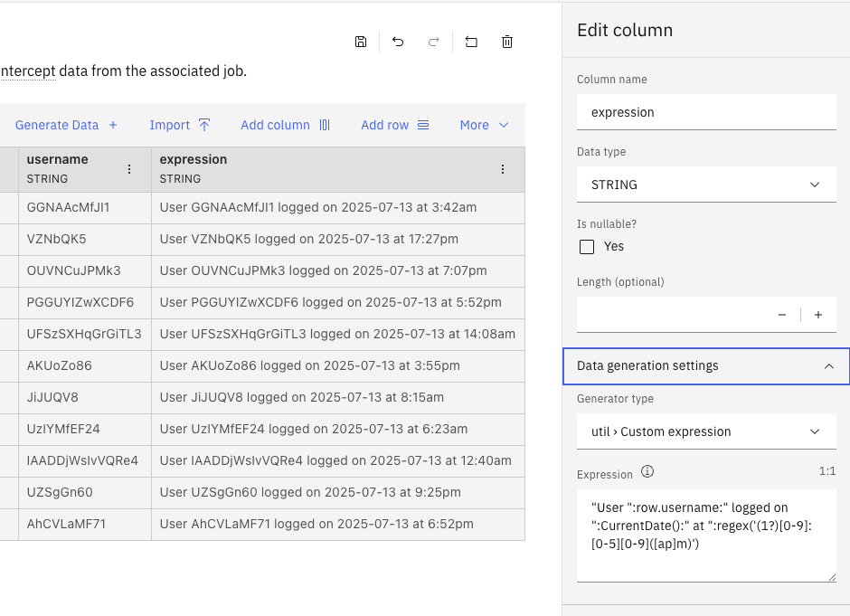Increase the Length value with plus
Viewport: 850px width, 616px height.
click(x=818, y=315)
